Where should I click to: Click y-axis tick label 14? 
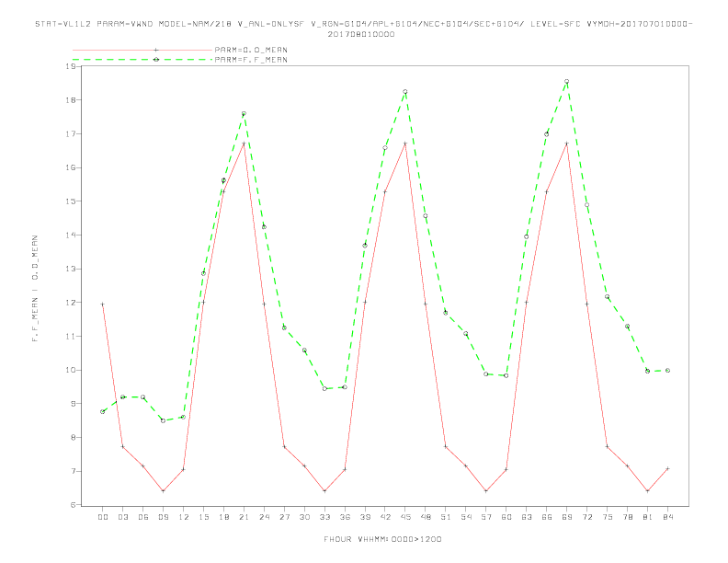click(71, 236)
